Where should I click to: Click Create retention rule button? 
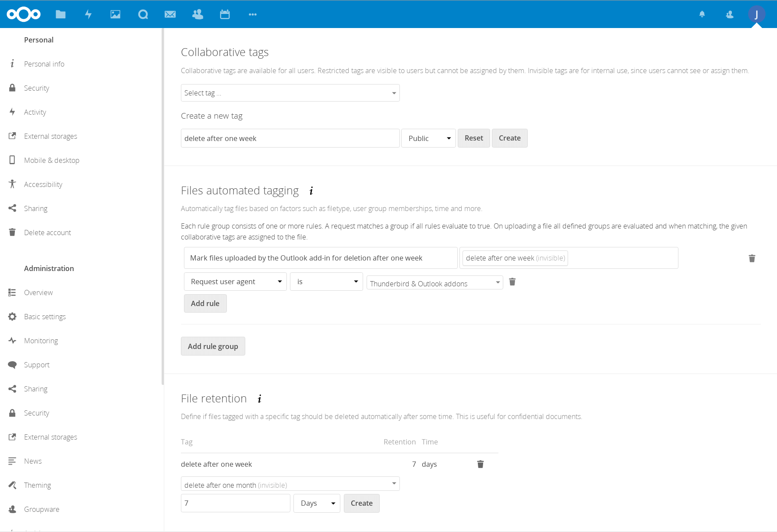tap(362, 504)
